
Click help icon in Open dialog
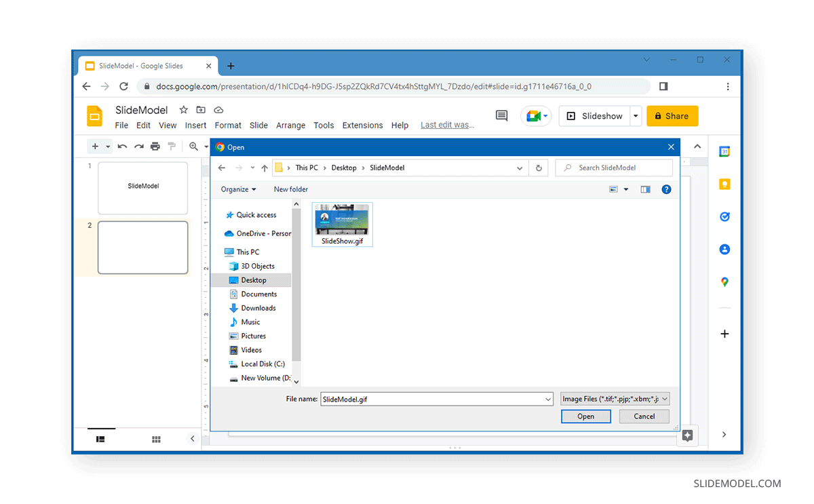666,189
